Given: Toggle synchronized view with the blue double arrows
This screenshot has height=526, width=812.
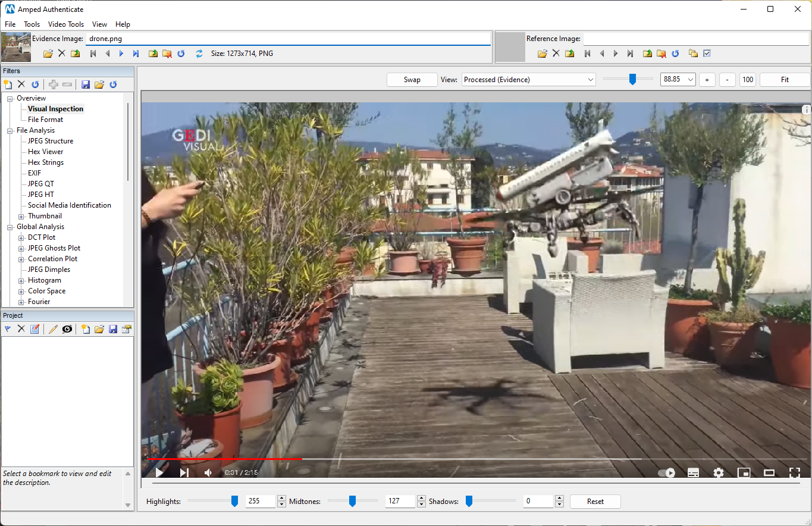Looking at the screenshot, I should (199, 53).
